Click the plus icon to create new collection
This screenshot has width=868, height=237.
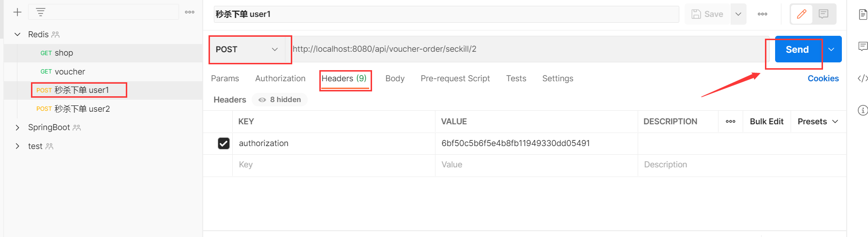click(17, 12)
